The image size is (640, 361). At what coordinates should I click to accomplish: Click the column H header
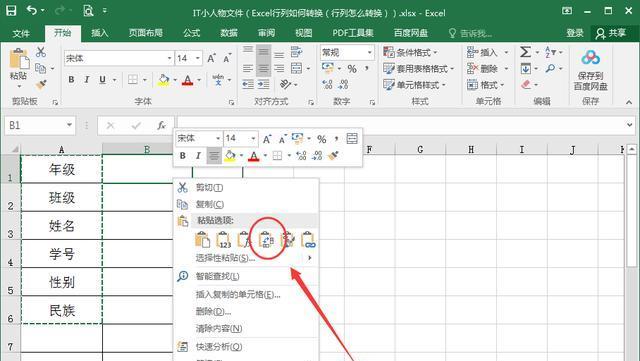pos(471,149)
